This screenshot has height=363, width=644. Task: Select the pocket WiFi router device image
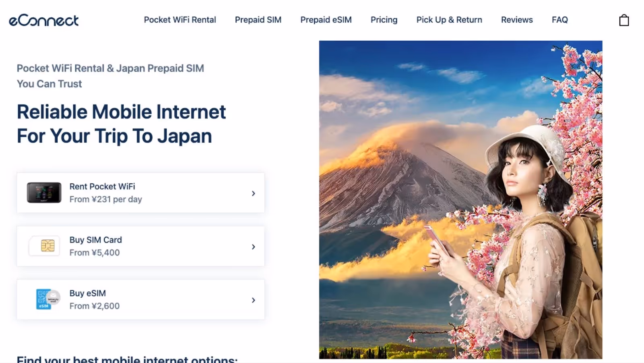pyautogui.click(x=44, y=193)
